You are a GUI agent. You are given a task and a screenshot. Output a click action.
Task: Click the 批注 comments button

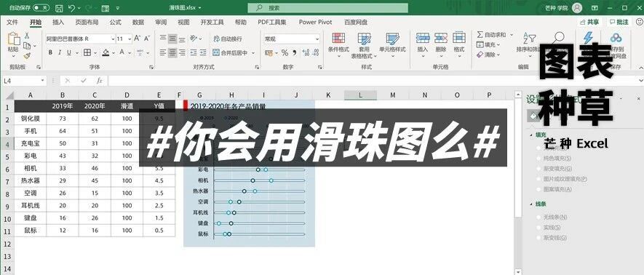619,22
